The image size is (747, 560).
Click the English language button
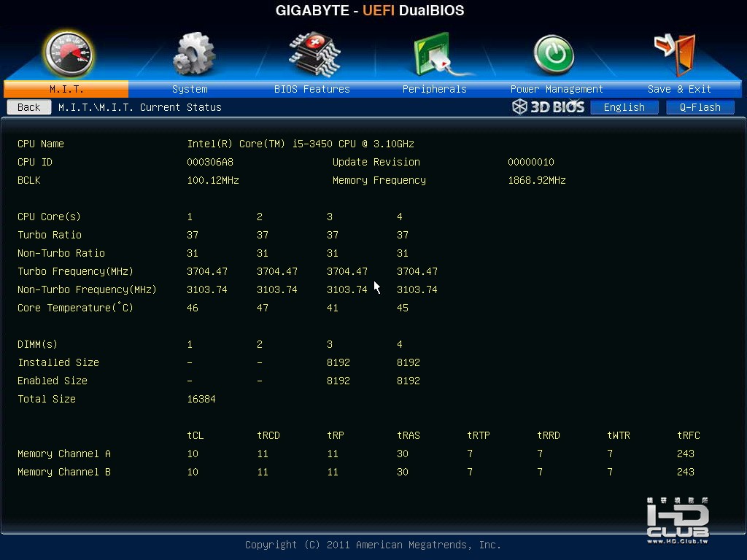(624, 107)
